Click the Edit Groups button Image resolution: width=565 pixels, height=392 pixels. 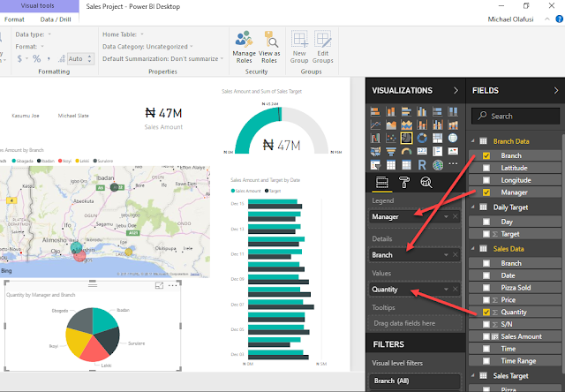click(x=322, y=47)
